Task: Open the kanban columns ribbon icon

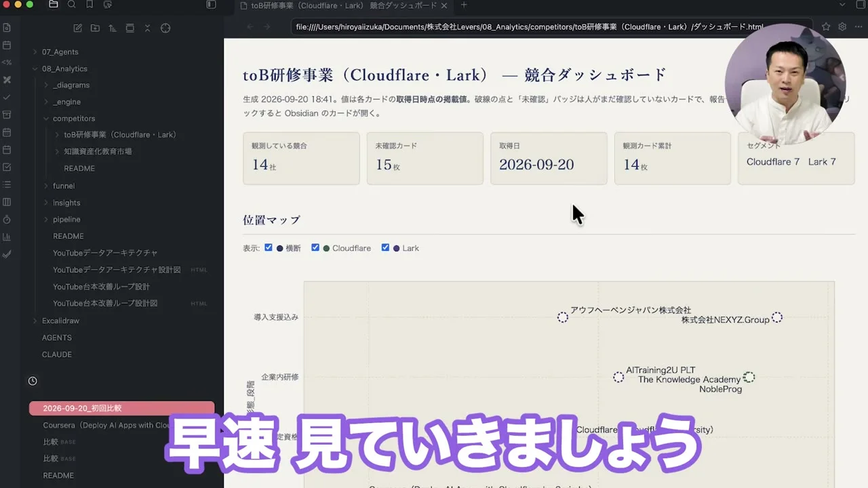Action: click(7, 202)
